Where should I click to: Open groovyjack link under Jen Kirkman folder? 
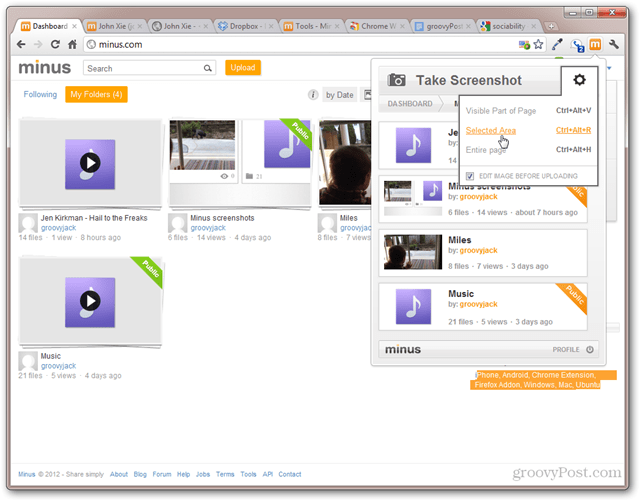58,228
